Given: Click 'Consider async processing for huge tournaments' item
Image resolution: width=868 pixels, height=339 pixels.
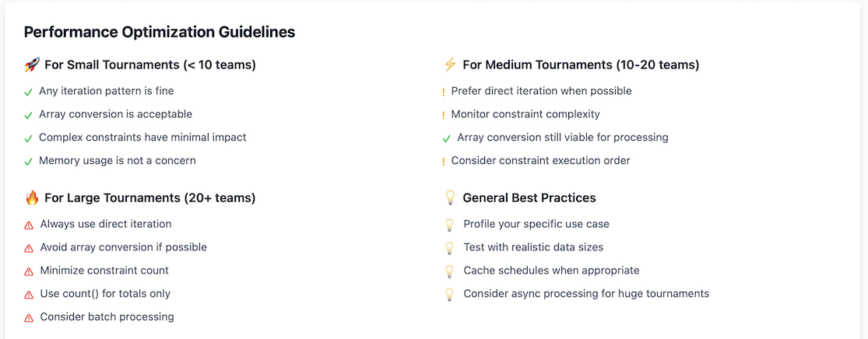Looking at the screenshot, I should pyautogui.click(x=586, y=294).
